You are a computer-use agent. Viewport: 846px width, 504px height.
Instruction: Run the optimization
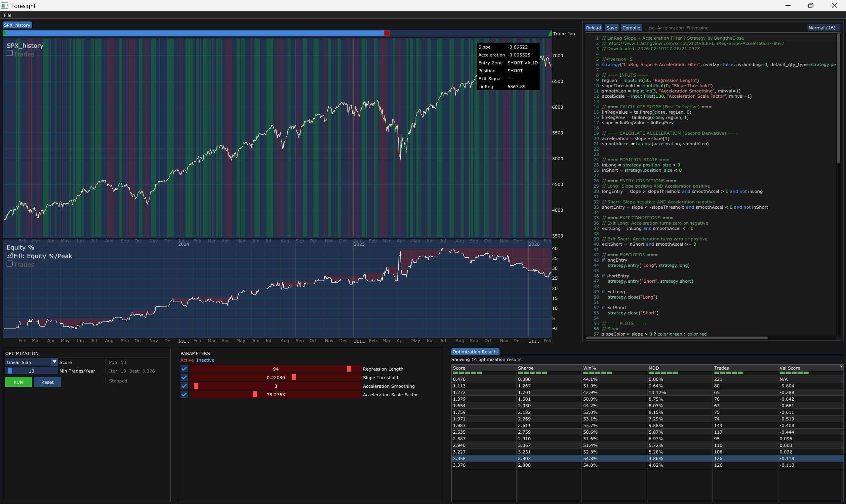[18, 382]
